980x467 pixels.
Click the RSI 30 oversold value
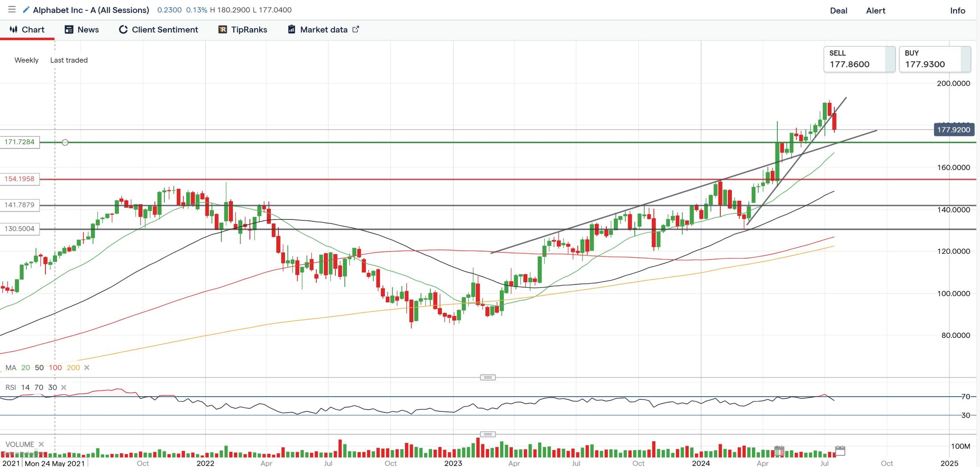point(53,387)
